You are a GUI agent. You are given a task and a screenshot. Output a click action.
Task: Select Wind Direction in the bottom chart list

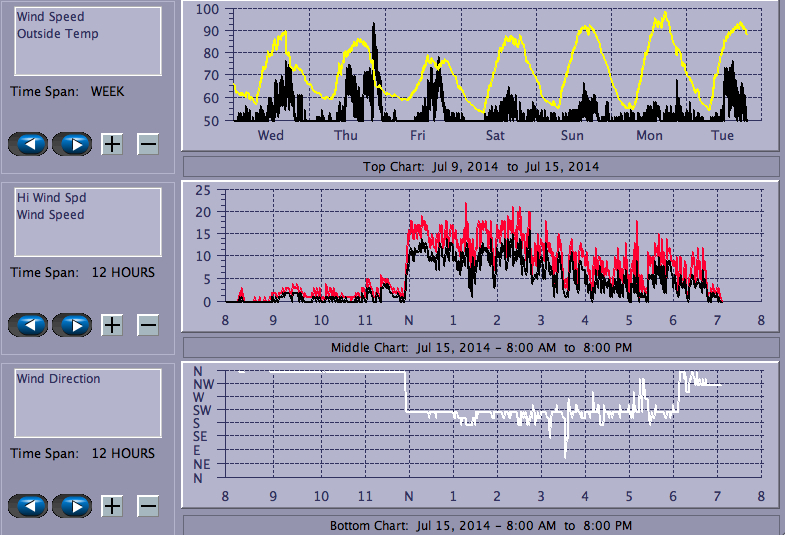pos(58,379)
